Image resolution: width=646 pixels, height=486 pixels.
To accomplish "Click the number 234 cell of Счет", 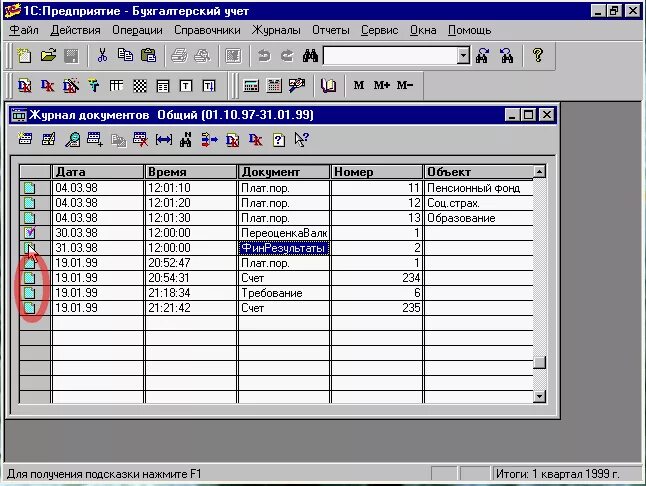I will 377,278.
